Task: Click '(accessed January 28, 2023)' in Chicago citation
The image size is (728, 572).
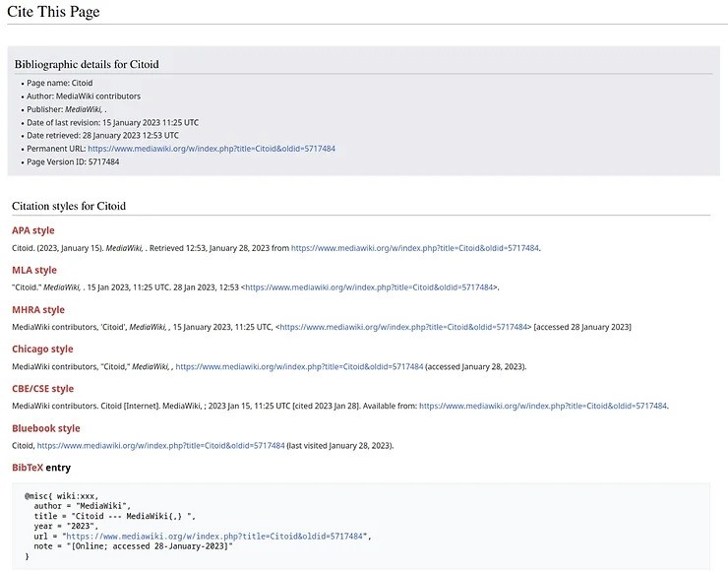Action: coord(476,366)
